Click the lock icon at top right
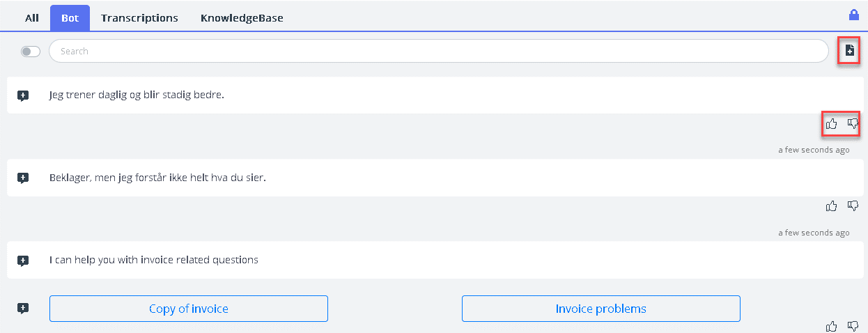The image size is (868, 333). pos(853,15)
